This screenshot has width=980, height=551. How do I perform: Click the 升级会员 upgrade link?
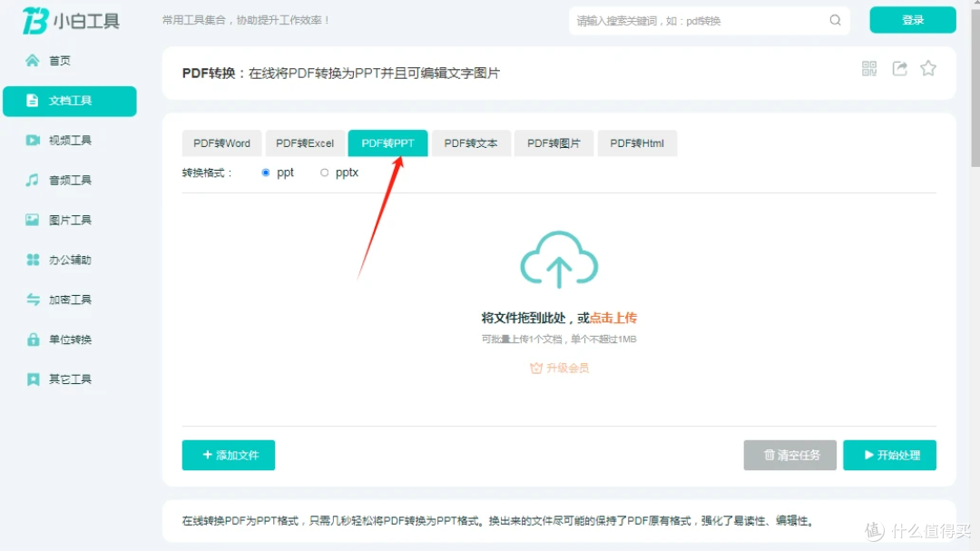(x=559, y=368)
